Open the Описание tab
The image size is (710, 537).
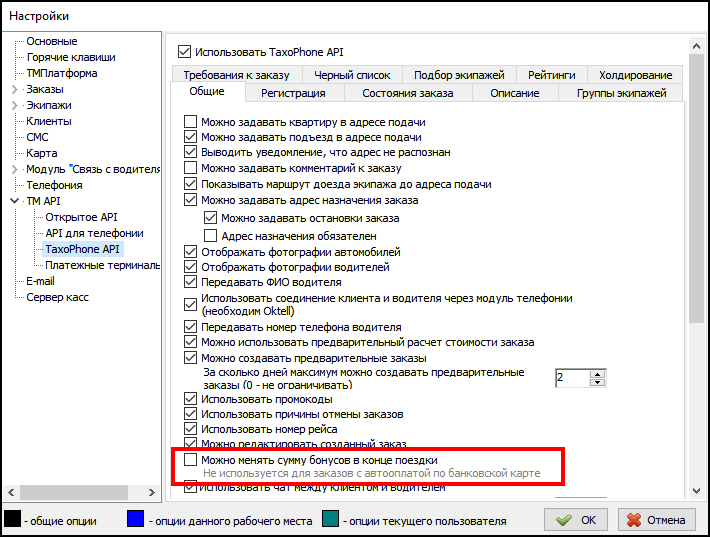[514, 93]
